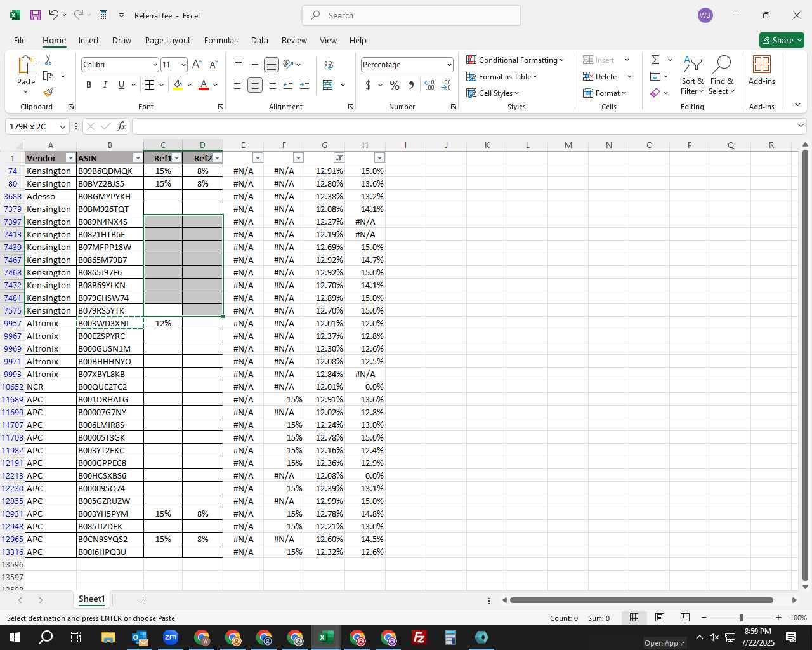
Task: Open the View tab
Action: pos(328,40)
